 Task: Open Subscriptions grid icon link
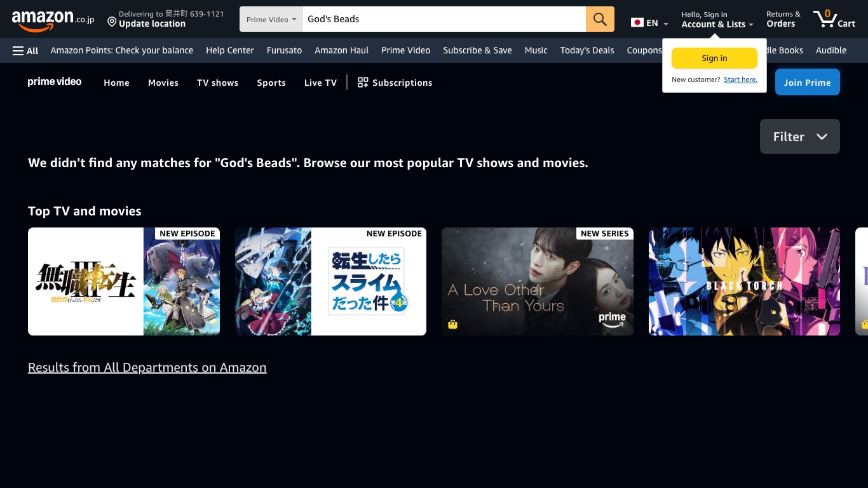(395, 83)
